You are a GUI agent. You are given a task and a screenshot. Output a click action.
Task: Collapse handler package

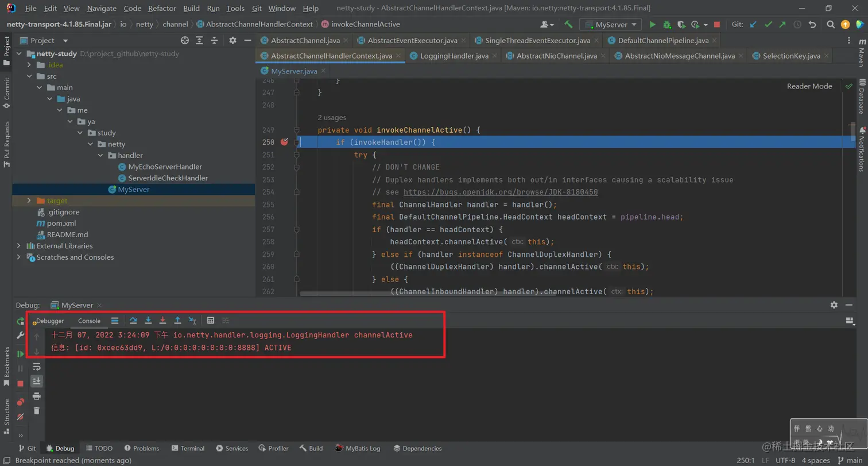(100, 155)
